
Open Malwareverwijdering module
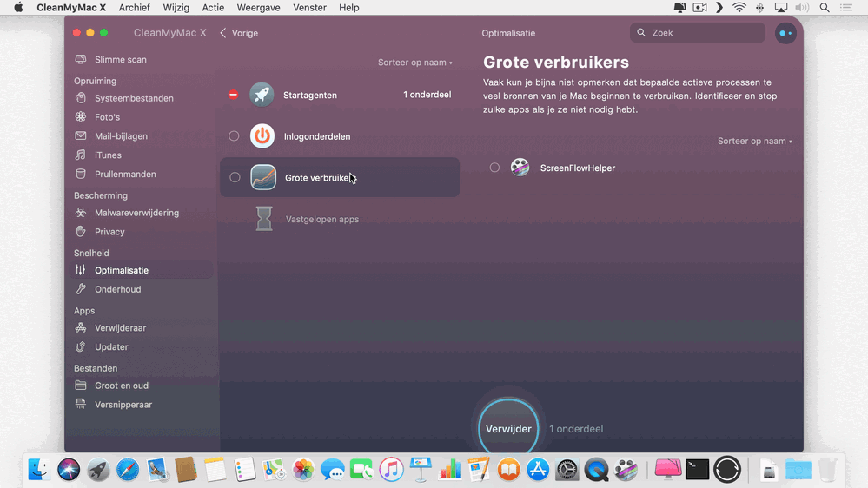click(136, 213)
